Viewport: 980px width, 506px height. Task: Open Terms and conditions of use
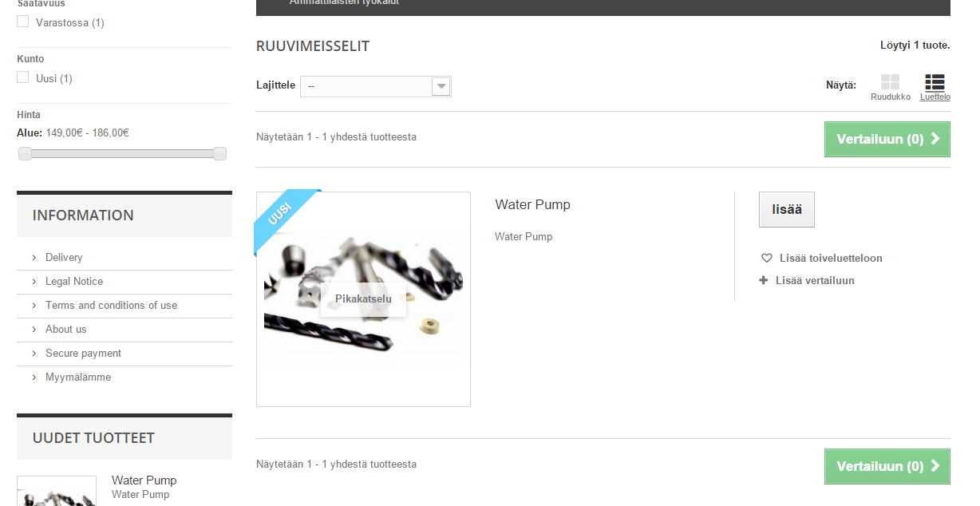(111, 306)
